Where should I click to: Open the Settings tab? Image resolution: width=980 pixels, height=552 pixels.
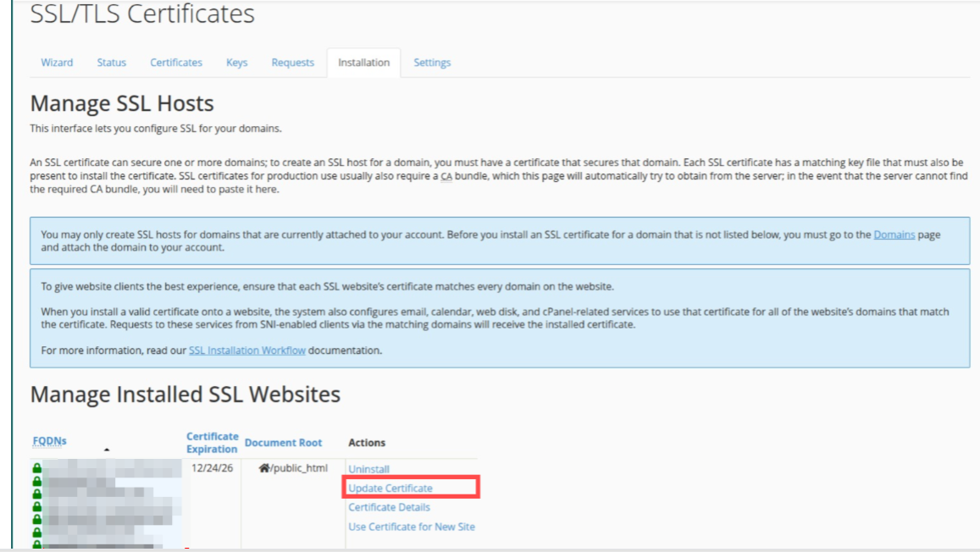(x=432, y=63)
